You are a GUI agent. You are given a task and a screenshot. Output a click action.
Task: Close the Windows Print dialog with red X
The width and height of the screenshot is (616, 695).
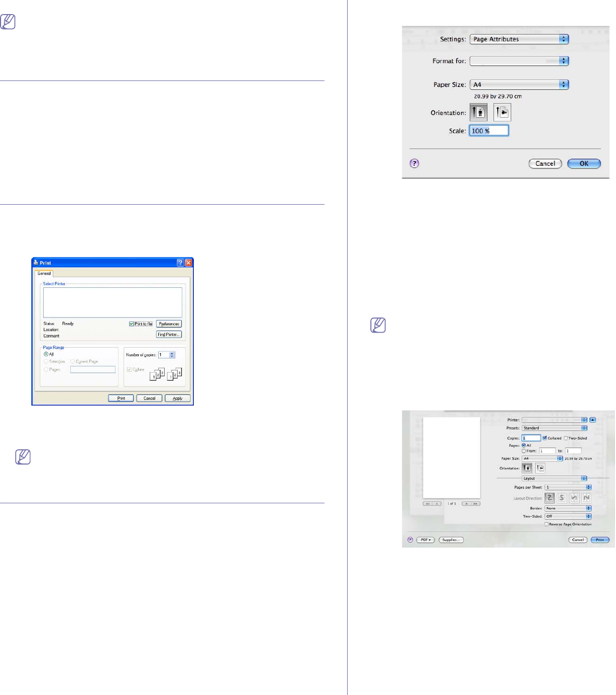click(188, 262)
